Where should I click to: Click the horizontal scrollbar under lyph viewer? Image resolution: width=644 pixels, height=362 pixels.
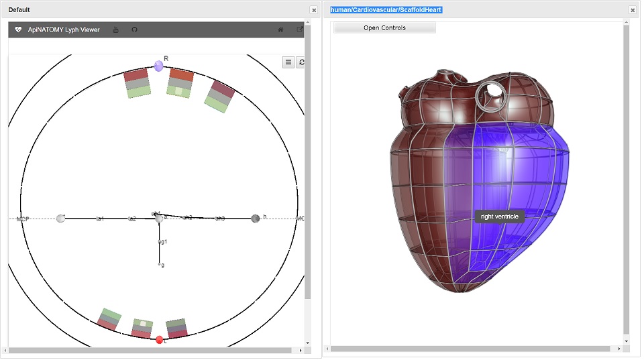pos(150,351)
